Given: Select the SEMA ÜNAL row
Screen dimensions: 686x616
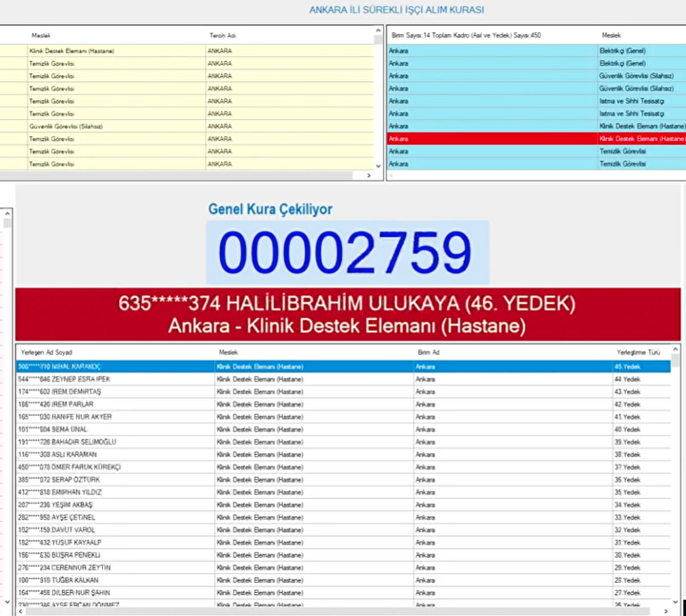Looking at the screenshot, I should [343, 429].
